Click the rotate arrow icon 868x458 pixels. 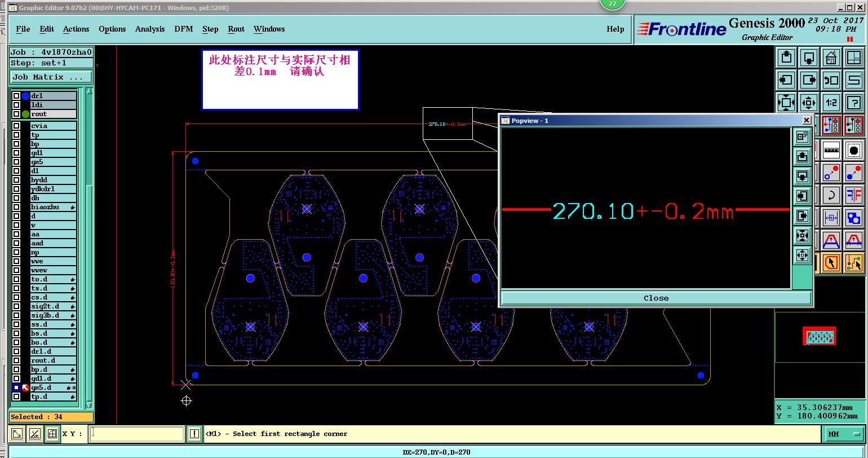click(831, 195)
